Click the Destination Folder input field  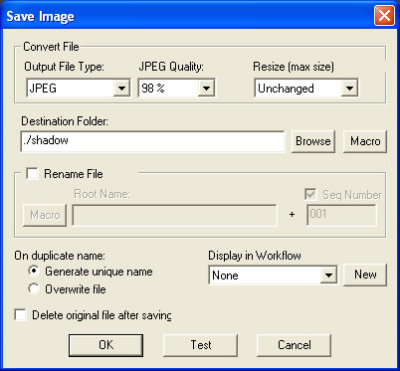pos(153,142)
